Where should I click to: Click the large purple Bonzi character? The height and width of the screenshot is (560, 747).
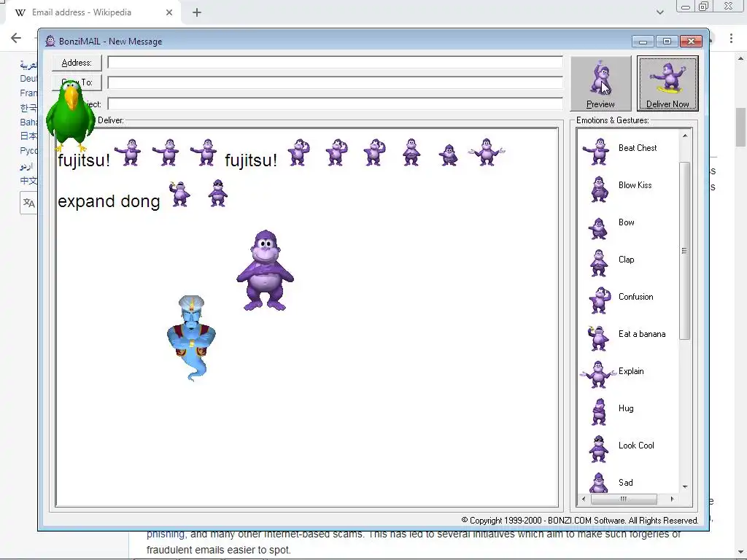[266, 271]
